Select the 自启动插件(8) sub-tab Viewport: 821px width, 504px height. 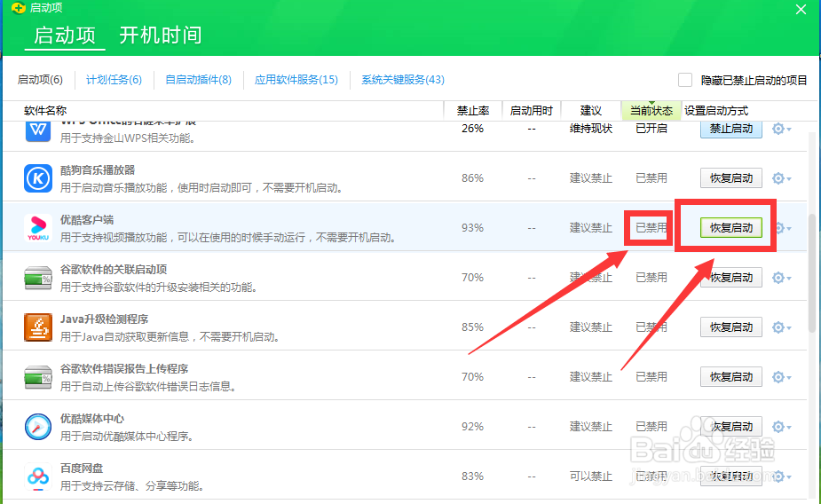click(x=198, y=80)
